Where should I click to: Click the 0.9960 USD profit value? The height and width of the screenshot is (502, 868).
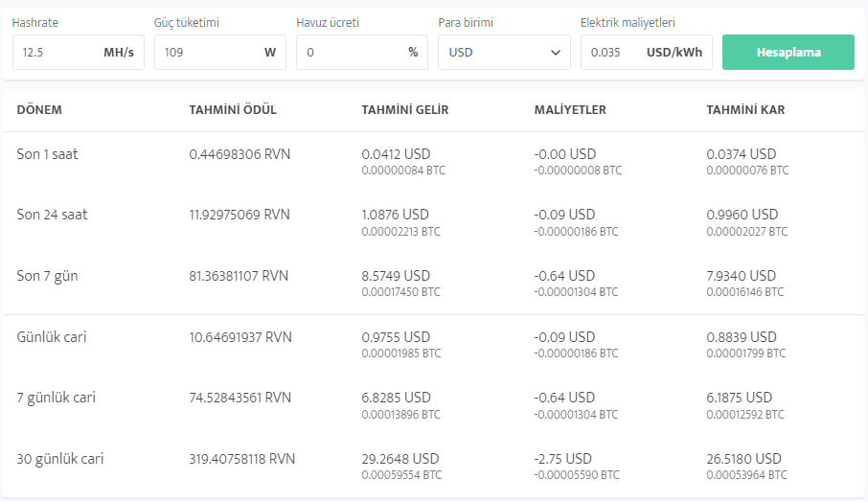[742, 215]
